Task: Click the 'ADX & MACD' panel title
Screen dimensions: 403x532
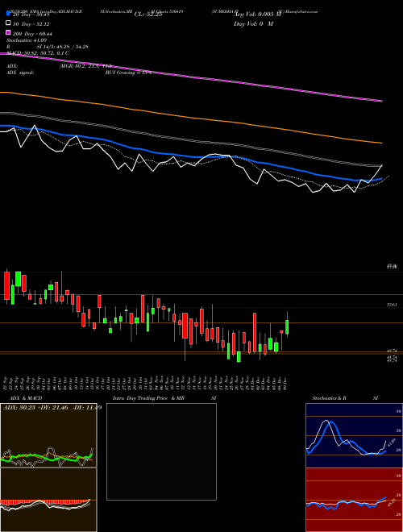Action: point(26,398)
